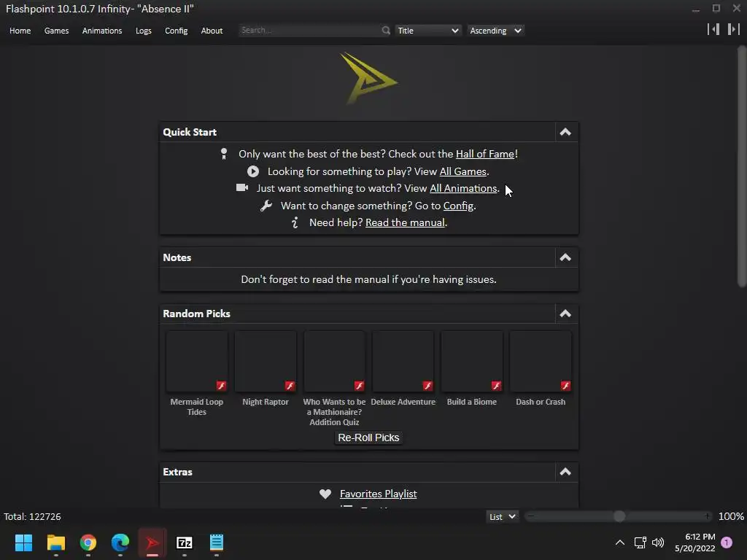Open the Logs tab
747x560 pixels.
(144, 31)
